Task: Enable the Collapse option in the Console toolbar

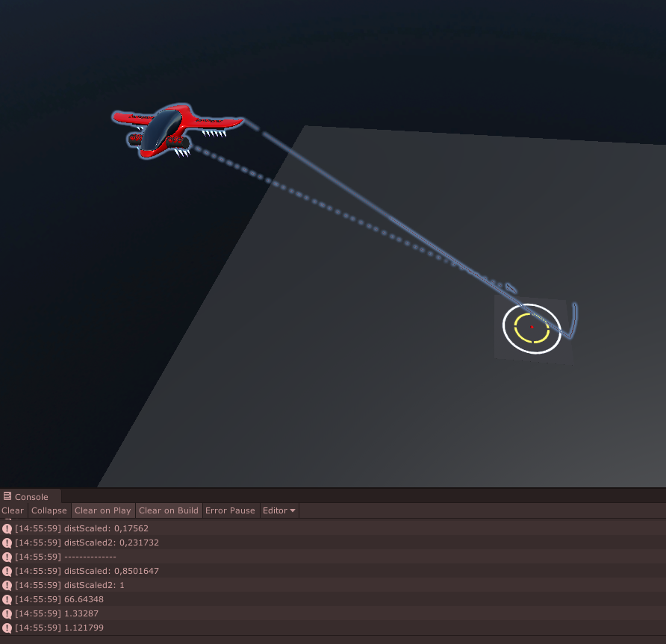Action: pos(49,510)
